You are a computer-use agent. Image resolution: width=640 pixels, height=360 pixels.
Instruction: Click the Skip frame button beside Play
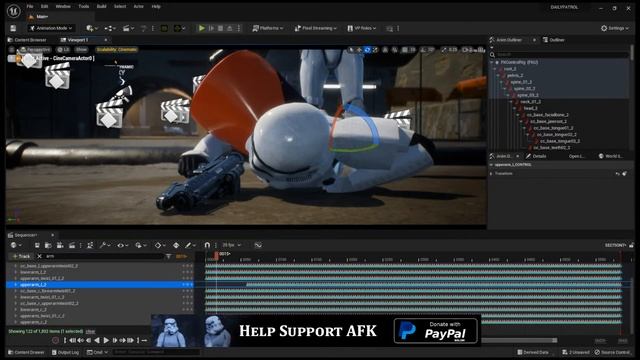[211, 28]
